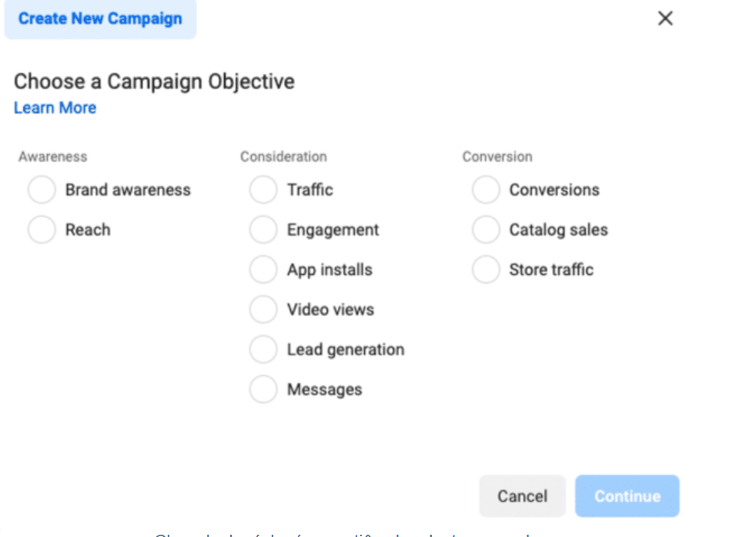Screen dimensions: 756x537
Task: Click the Continue button
Action: [627, 496]
